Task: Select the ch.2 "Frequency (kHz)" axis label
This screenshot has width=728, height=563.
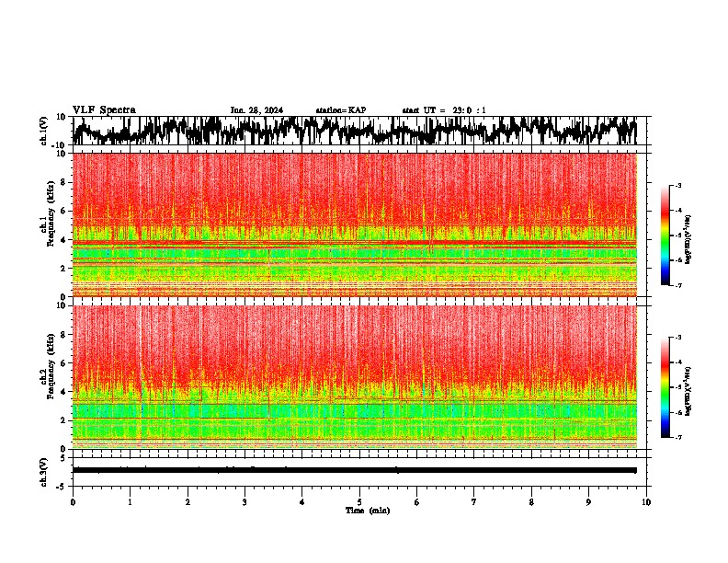Action: click(51, 366)
